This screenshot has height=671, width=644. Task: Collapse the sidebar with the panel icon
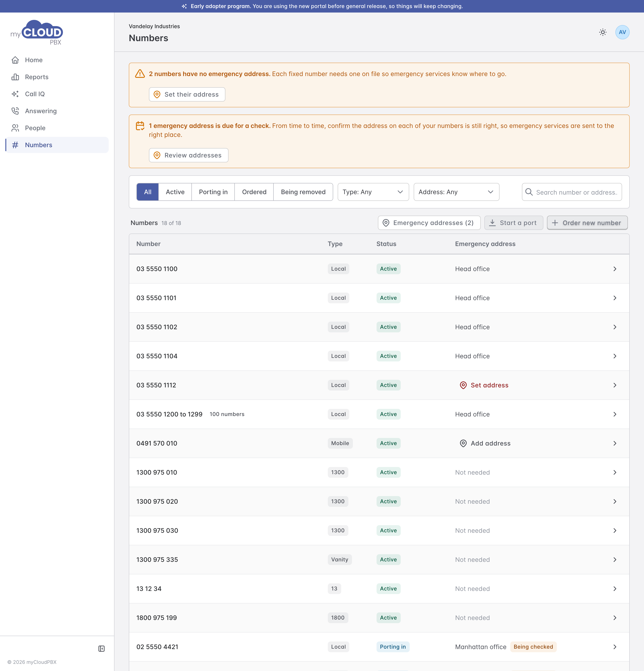click(x=102, y=648)
